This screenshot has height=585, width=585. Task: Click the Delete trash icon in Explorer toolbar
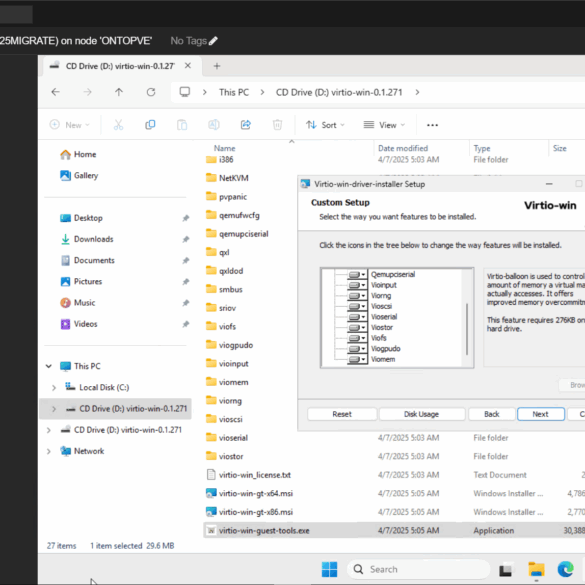coord(277,125)
